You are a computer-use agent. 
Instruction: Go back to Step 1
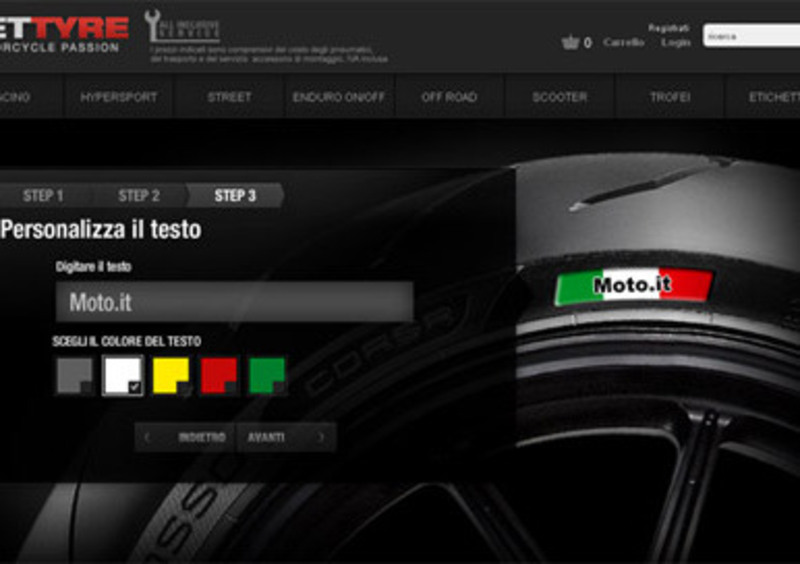pos(44,195)
